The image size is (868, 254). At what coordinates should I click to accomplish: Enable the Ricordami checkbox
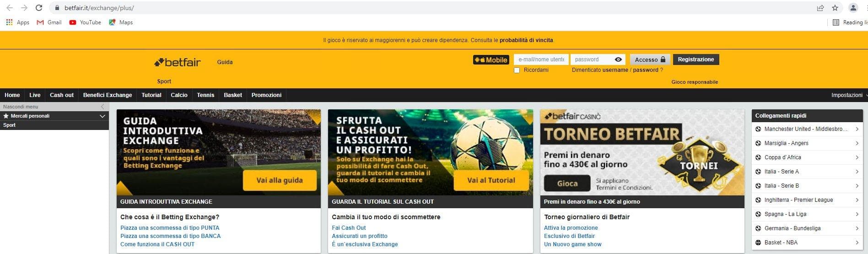[517, 70]
